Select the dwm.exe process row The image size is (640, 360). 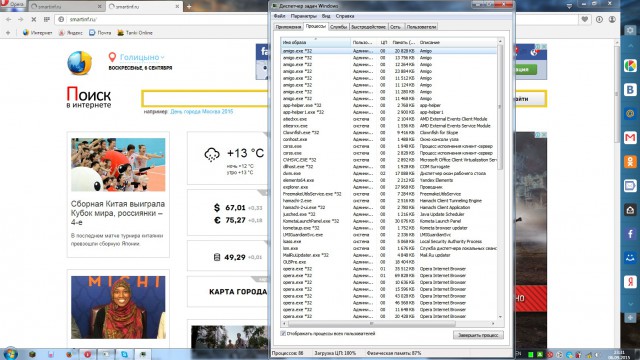[389, 173]
